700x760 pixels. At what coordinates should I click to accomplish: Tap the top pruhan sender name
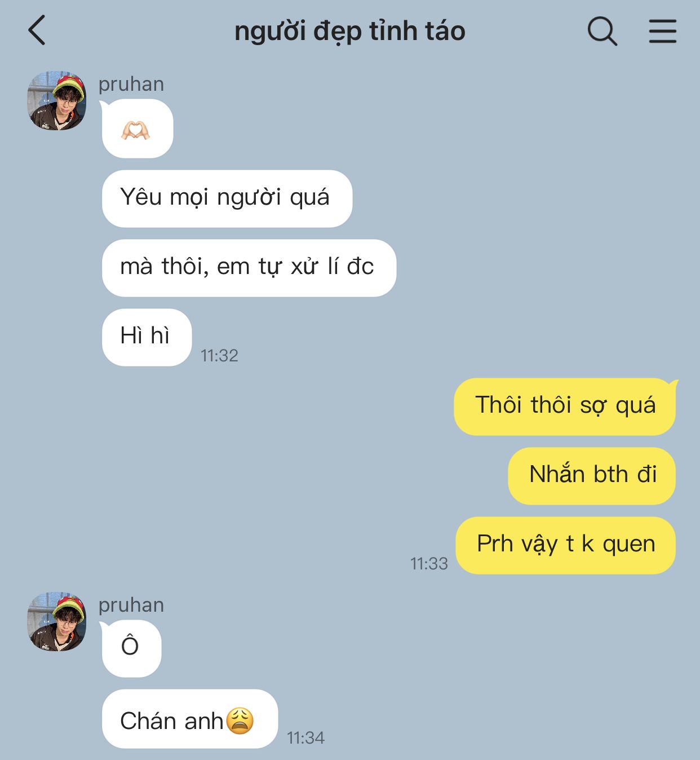(x=131, y=84)
